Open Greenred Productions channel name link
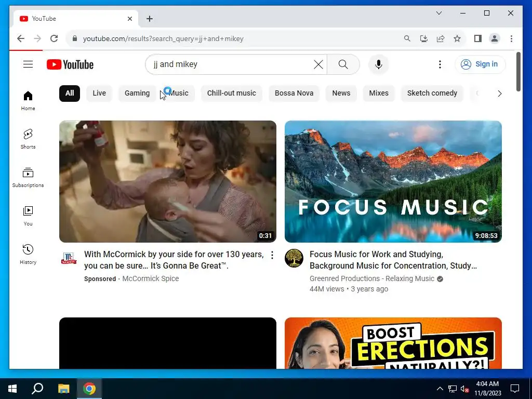This screenshot has width=532, height=399. pyautogui.click(x=372, y=278)
